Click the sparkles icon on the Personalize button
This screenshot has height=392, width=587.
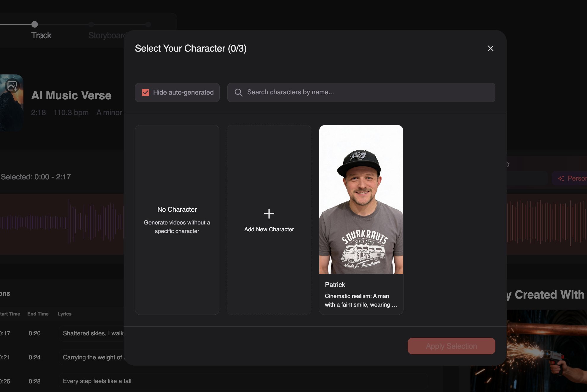pos(561,178)
